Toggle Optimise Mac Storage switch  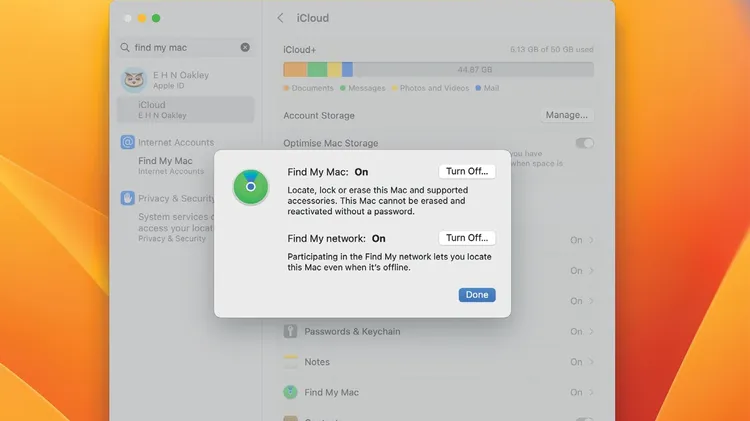pos(585,143)
